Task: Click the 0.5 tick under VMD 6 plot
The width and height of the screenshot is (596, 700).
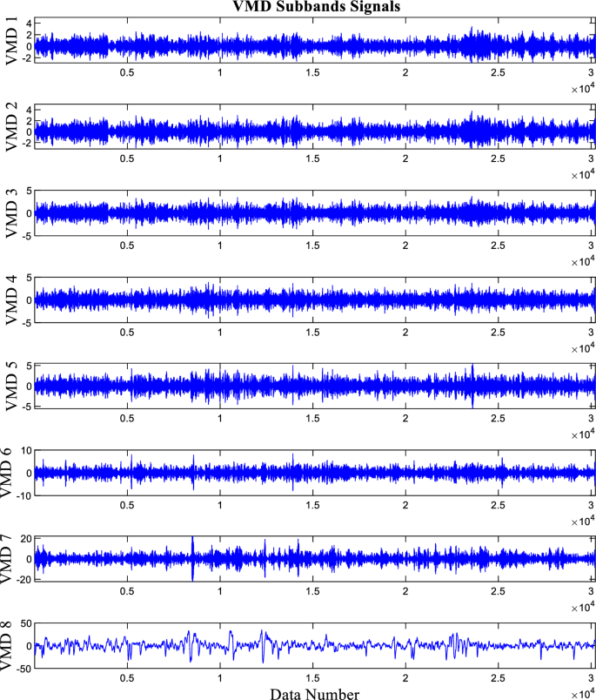Action: coord(127,505)
